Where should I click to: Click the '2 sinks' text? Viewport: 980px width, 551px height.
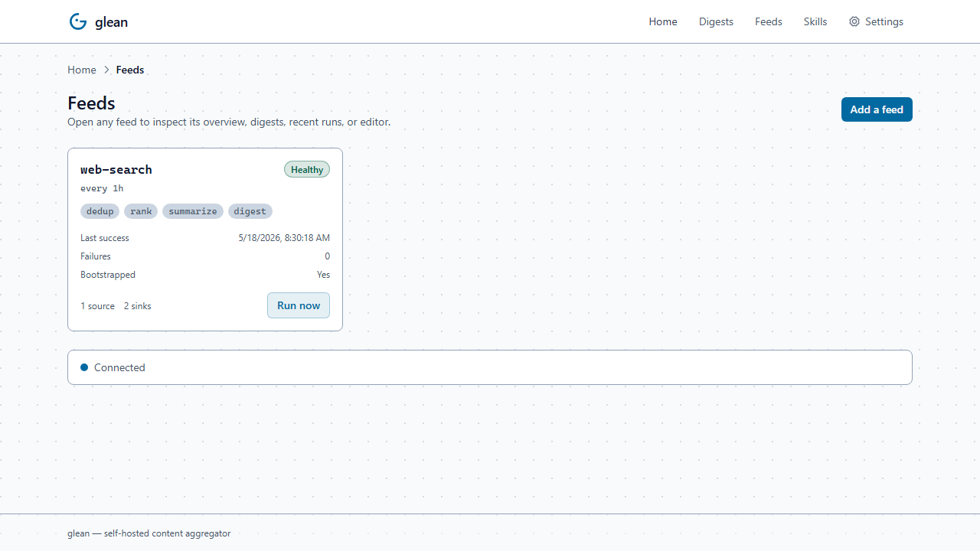[x=138, y=306]
